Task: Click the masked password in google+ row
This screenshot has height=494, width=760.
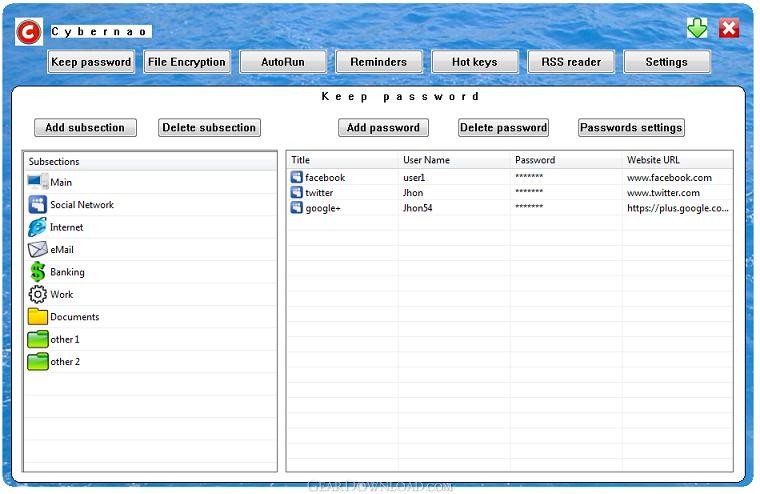Action: coord(529,207)
